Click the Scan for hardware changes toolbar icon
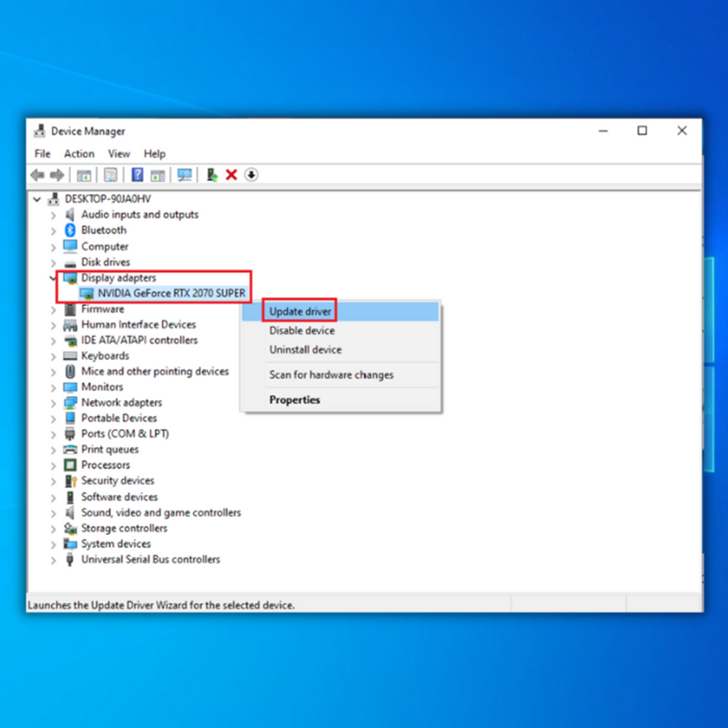This screenshot has width=728, height=728. point(184,175)
